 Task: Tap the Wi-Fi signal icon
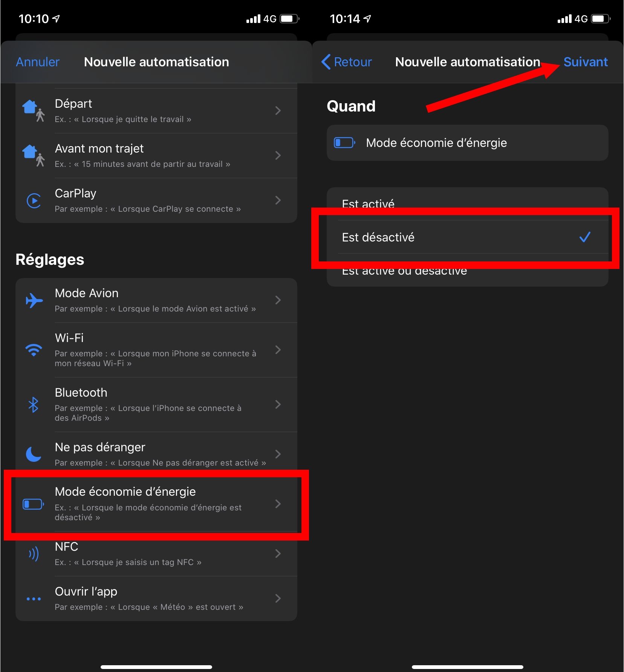tap(34, 350)
